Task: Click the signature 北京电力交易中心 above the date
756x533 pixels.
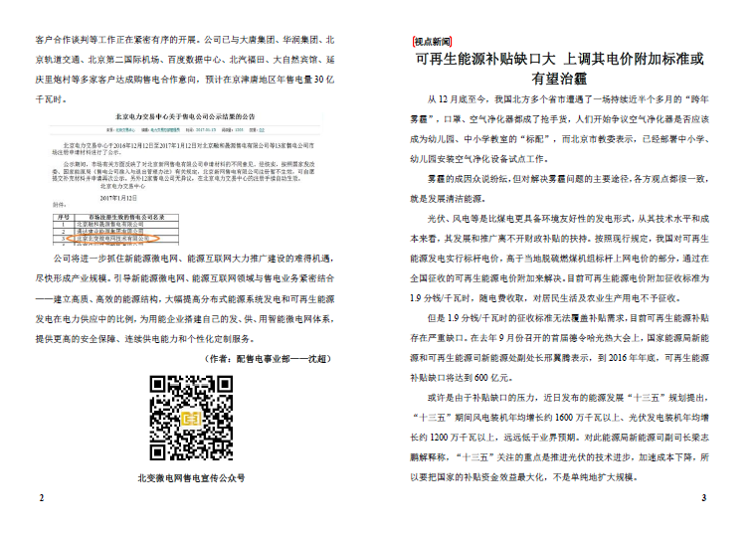Action: point(122,186)
